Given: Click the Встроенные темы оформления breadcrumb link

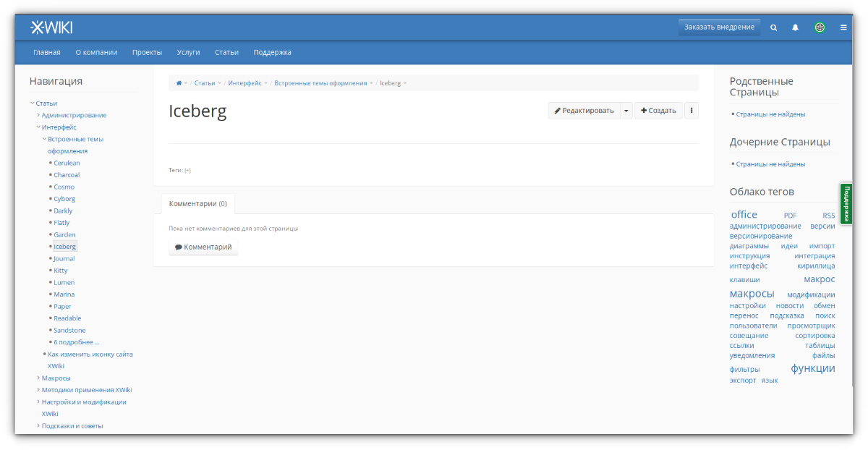Looking at the screenshot, I should tap(320, 83).
